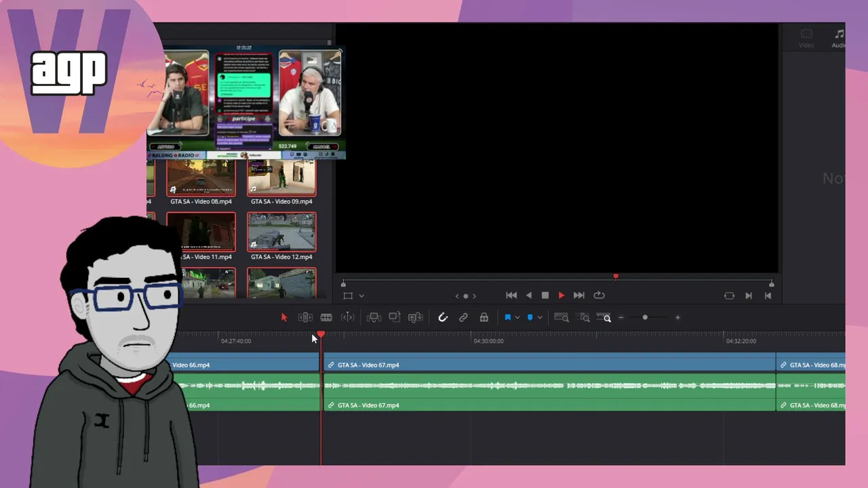Switch to the Audio inspector tab
The image size is (868, 488).
840,39
